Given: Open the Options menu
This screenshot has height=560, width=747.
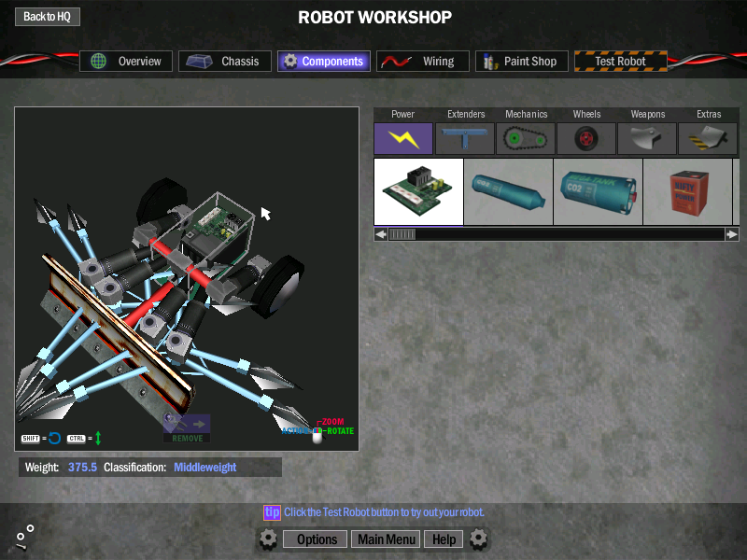Looking at the screenshot, I should point(317,539).
